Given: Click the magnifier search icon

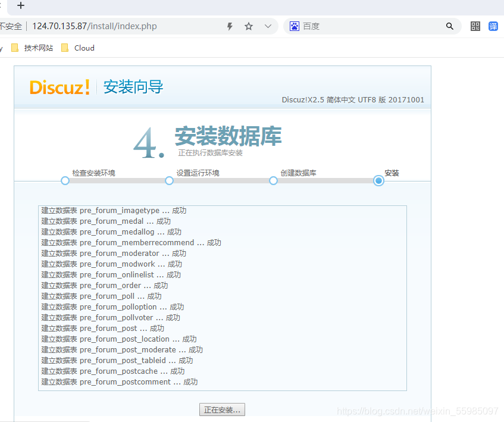Looking at the screenshot, I should click(450, 26).
